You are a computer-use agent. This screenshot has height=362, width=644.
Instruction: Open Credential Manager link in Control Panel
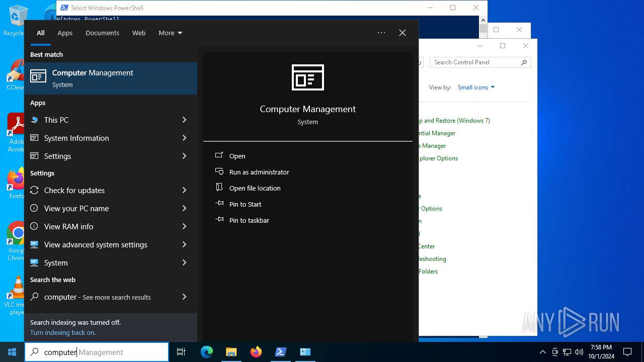437,133
